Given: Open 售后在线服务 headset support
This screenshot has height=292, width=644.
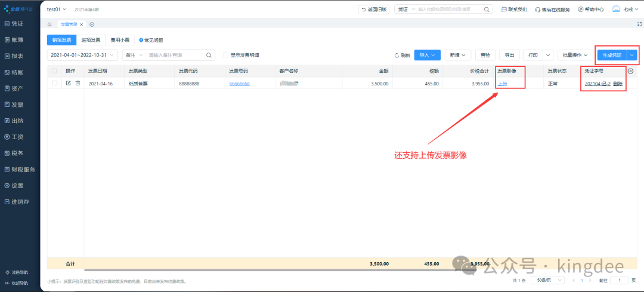Looking at the screenshot, I should point(552,10).
